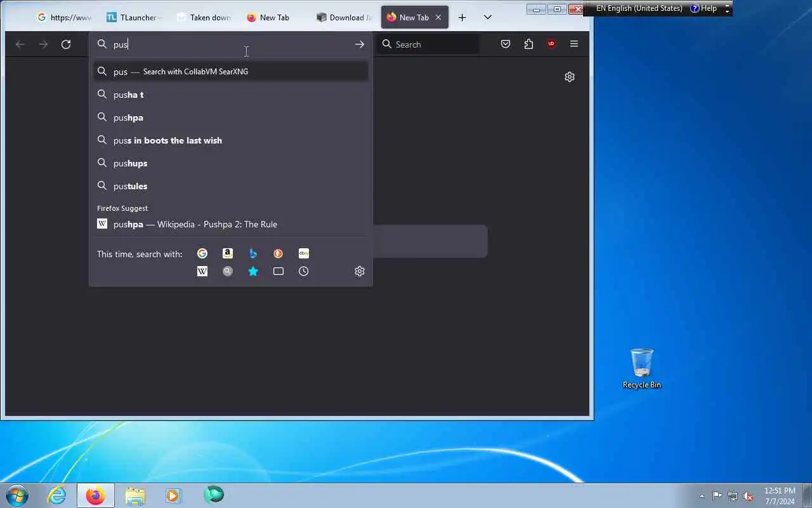Choose the 'pushpa' search suggestion

230,117
